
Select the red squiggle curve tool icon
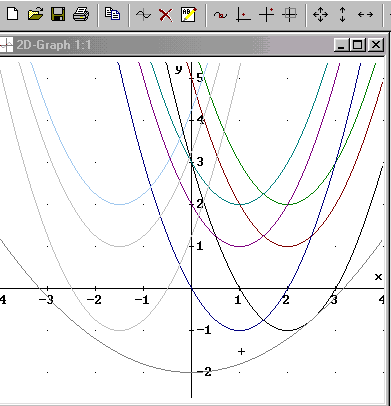[x=220, y=15]
